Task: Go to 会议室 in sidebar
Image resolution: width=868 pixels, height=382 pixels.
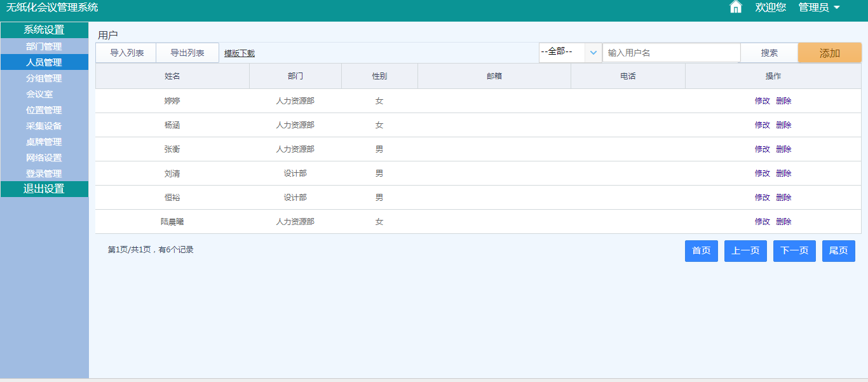Action: click(x=39, y=94)
